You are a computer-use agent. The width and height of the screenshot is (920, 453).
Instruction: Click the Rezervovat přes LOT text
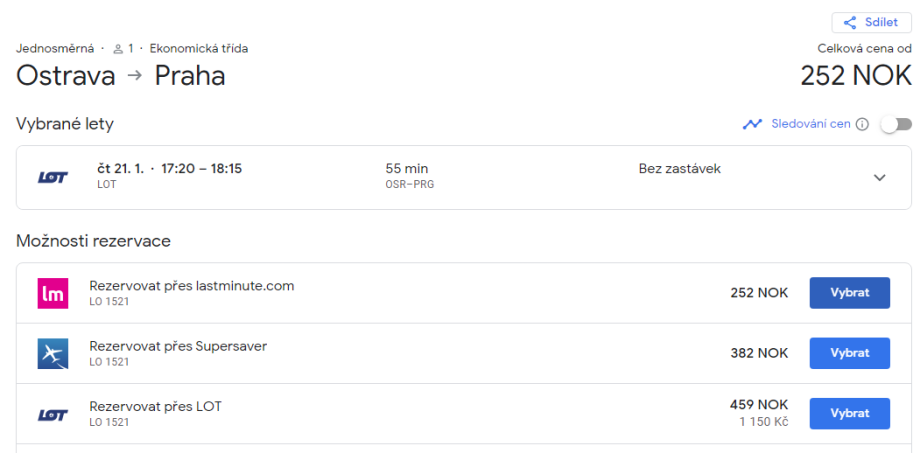(155, 406)
